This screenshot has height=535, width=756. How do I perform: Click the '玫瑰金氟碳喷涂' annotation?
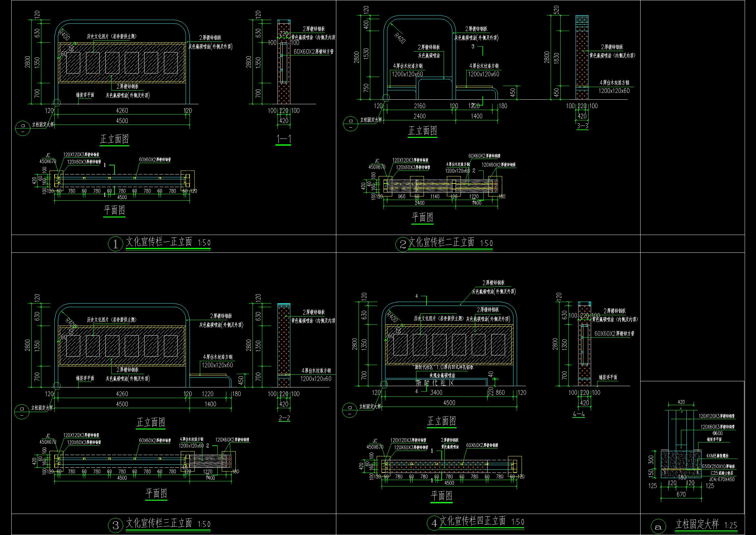coord(442,375)
